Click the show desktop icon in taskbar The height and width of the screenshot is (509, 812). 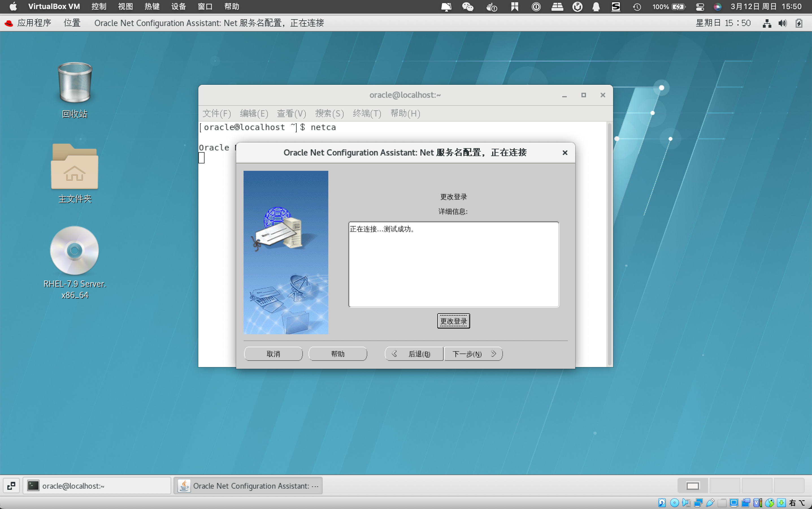[x=11, y=486]
